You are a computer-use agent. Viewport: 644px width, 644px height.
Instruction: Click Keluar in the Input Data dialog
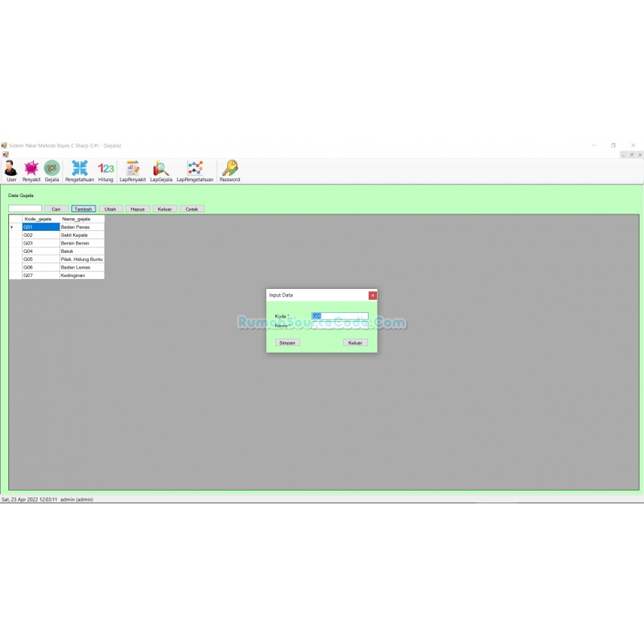(355, 342)
